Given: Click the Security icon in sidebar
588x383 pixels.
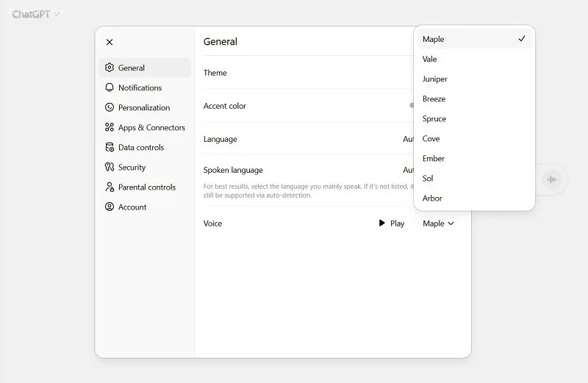Looking at the screenshot, I should 110,167.
